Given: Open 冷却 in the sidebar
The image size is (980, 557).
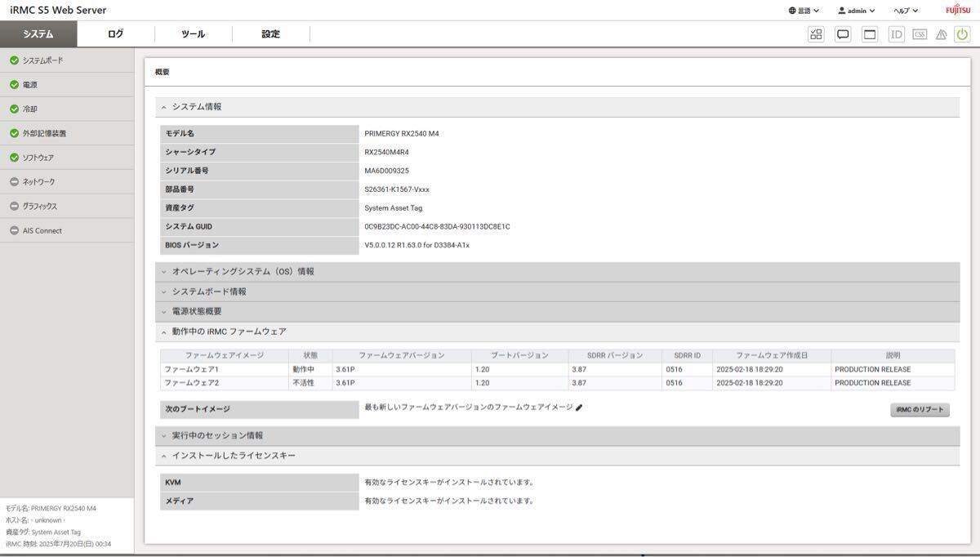Looking at the screenshot, I should 67,109.
